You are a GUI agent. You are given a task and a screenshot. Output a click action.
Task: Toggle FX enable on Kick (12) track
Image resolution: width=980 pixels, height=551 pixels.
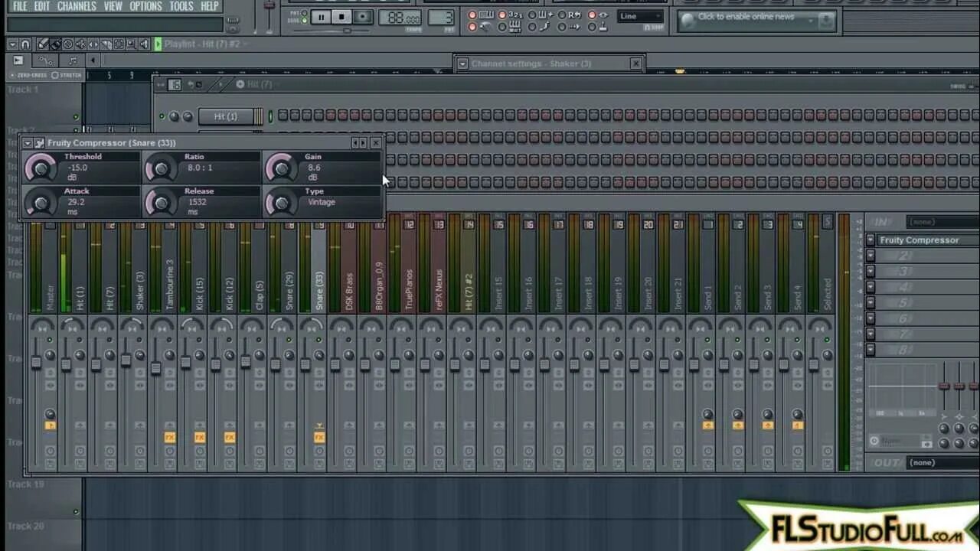click(230, 437)
